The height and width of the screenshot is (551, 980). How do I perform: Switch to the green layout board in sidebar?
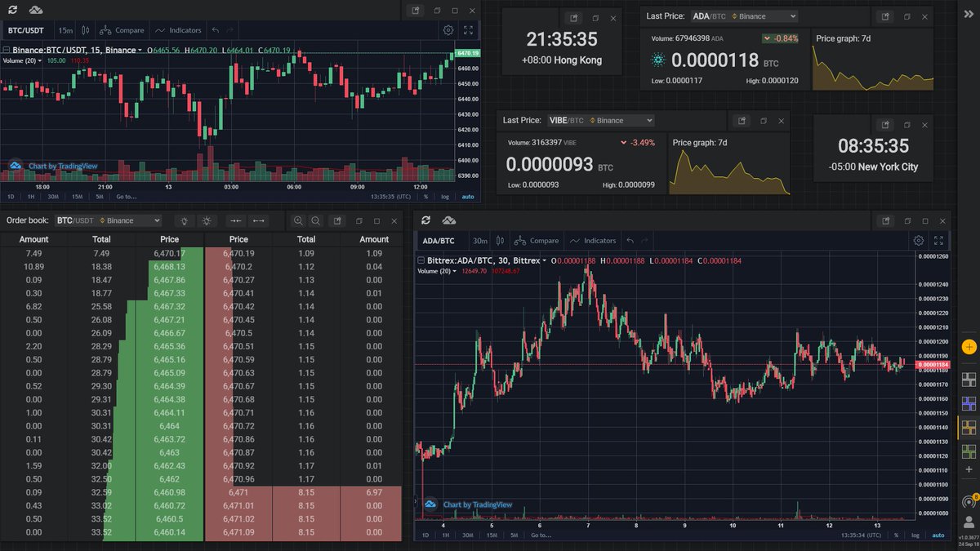coord(969,451)
